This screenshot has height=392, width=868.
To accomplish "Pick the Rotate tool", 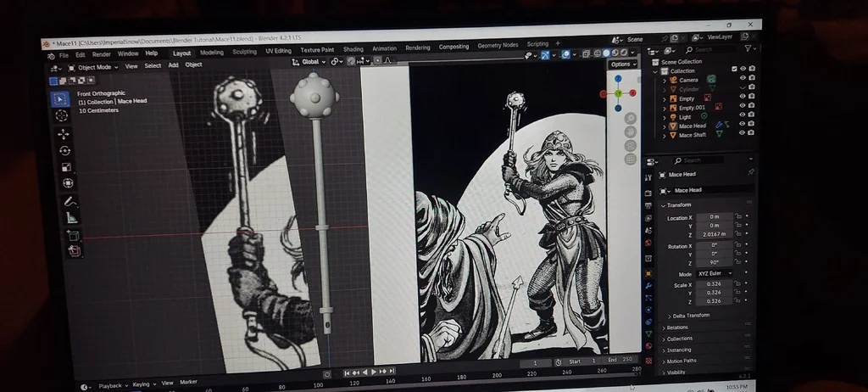I will [64, 151].
